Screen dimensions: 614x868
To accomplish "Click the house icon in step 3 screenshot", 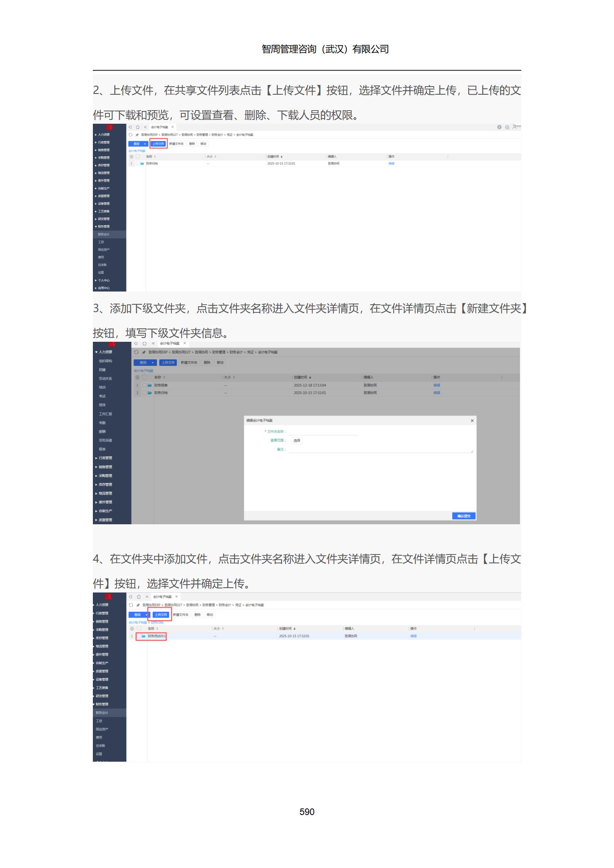I will tap(145, 343).
